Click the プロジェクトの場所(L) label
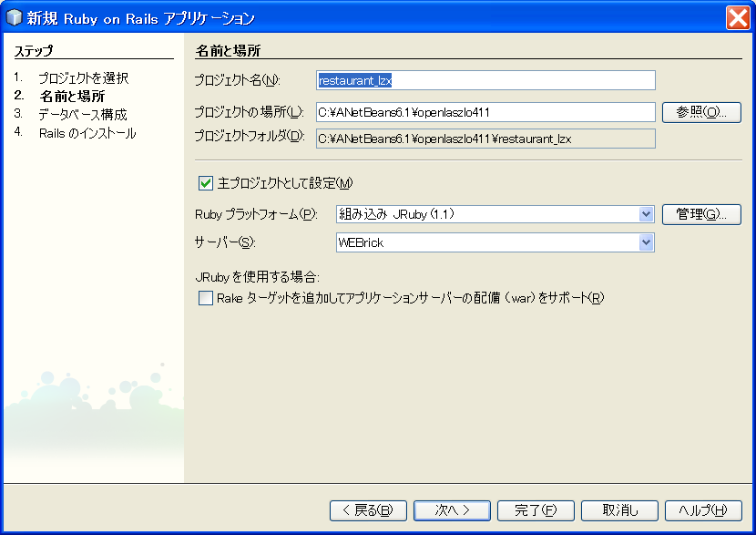The image size is (756, 535). pos(249,112)
